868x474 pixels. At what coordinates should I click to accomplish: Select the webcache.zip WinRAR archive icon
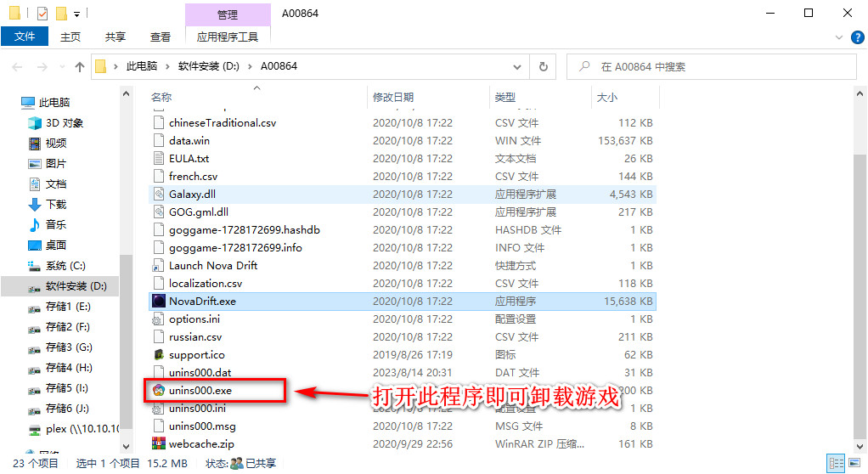pyautogui.click(x=159, y=443)
